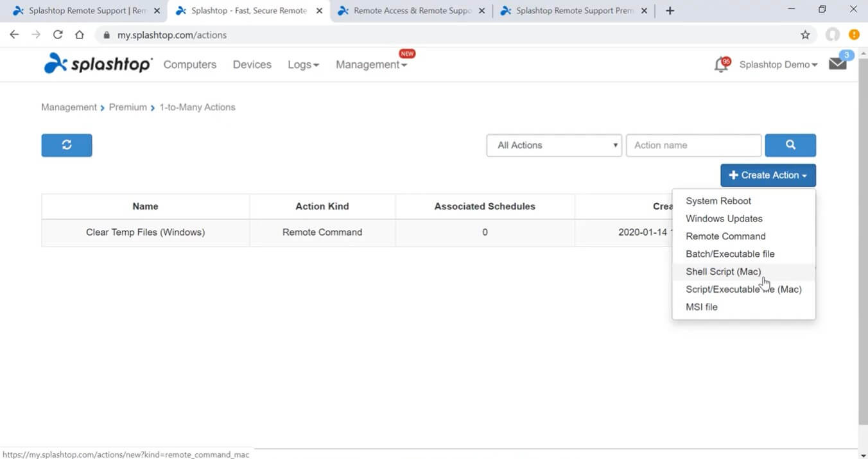Open Clear Temp Files (Windows) action
868x459 pixels.
click(145, 232)
